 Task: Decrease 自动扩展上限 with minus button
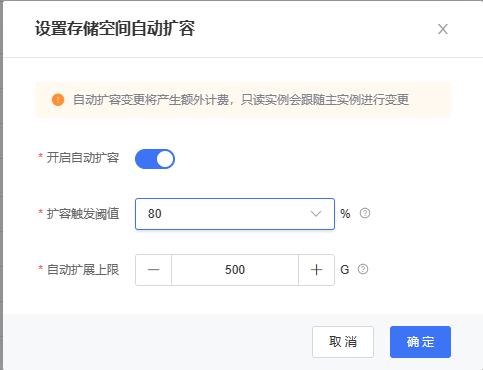pyautogui.click(x=153, y=270)
